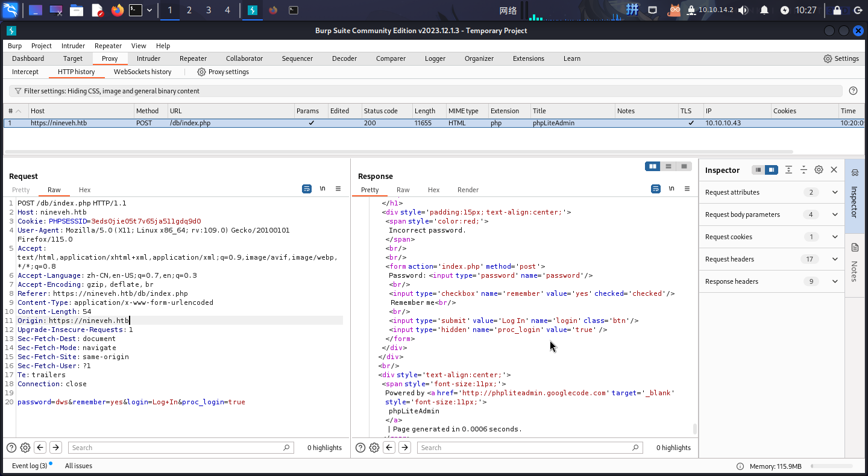Select the Inspector side tab
Screen dimensions: 868x476
[x=854, y=196]
